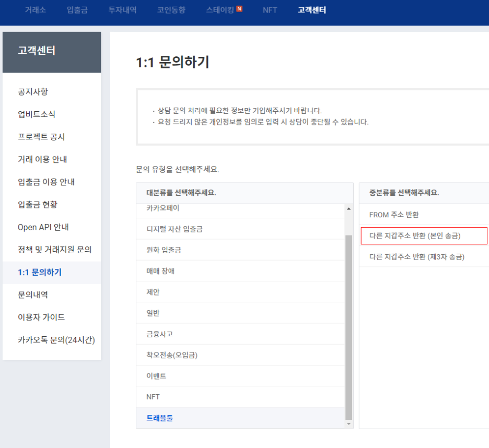Open the 입출금 top menu
Viewport: 489px width, 448px height.
tap(77, 10)
